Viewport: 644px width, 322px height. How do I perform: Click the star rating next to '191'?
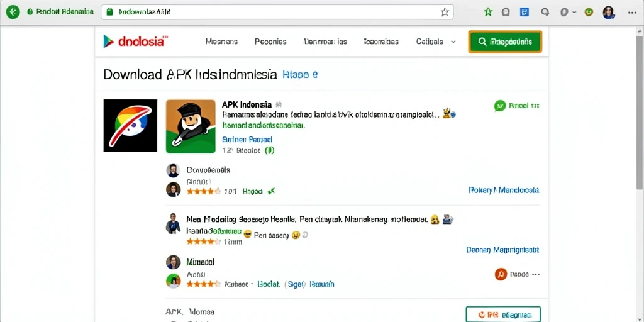point(203,191)
